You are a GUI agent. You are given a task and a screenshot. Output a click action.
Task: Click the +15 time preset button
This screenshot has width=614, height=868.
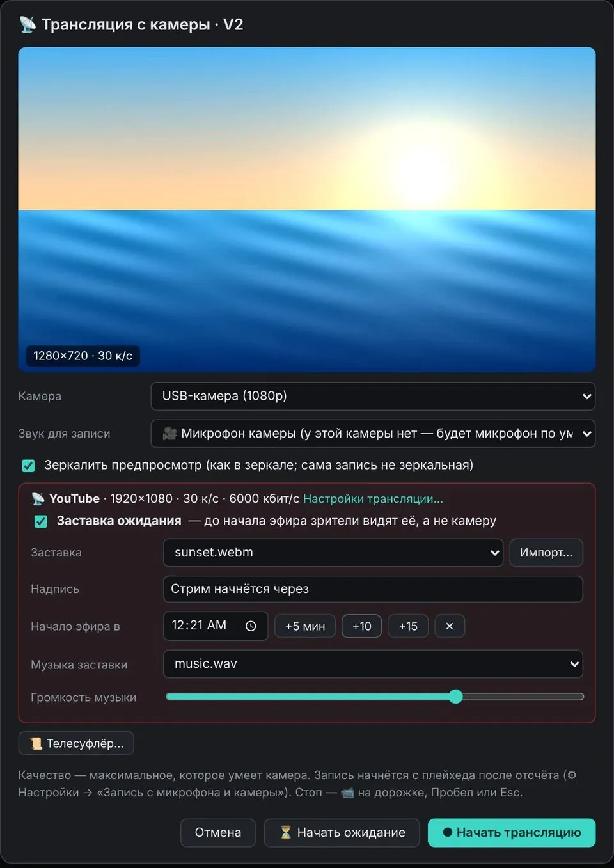pyautogui.click(x=408, y=626)
